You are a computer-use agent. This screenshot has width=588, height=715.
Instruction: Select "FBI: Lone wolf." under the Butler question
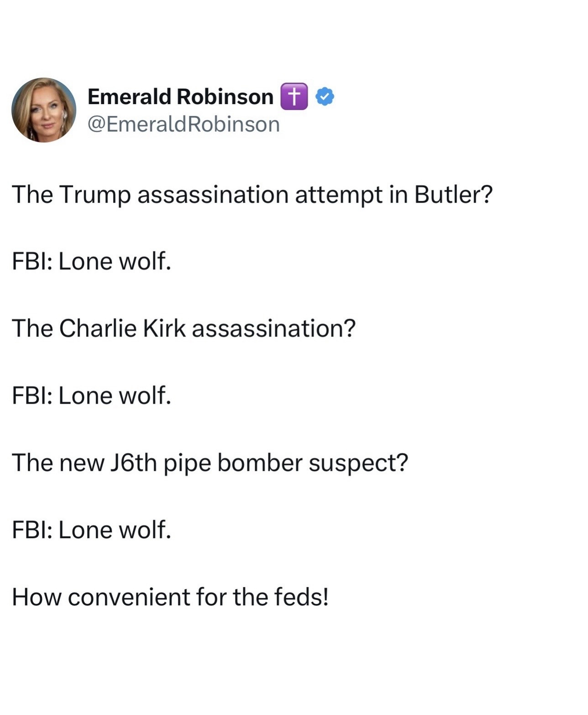[x=91, y=262]
